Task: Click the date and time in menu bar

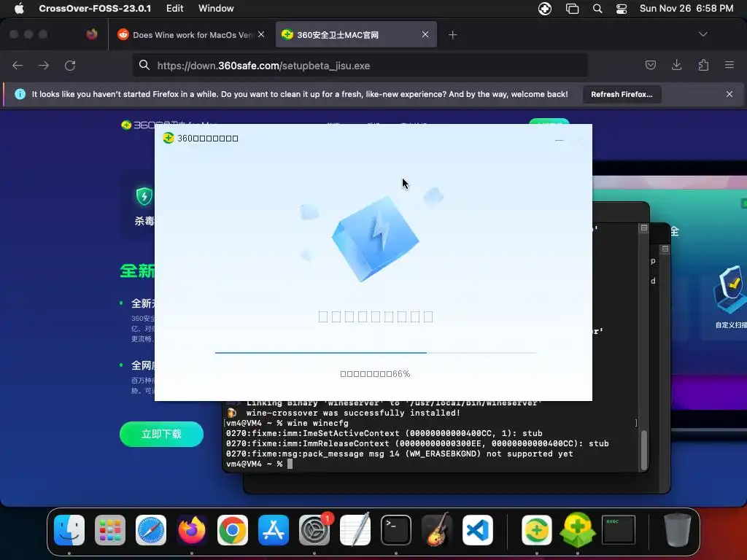Action: click(x=686, y=8)
